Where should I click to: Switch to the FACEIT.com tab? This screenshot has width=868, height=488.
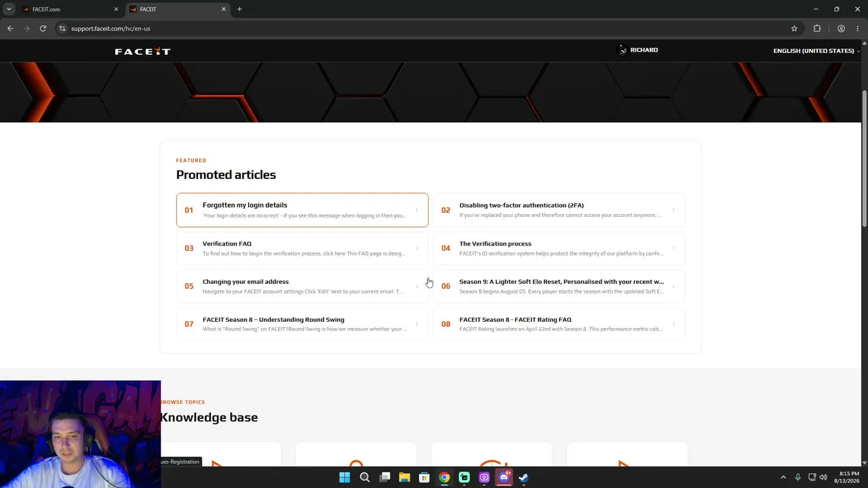[70, 9]
